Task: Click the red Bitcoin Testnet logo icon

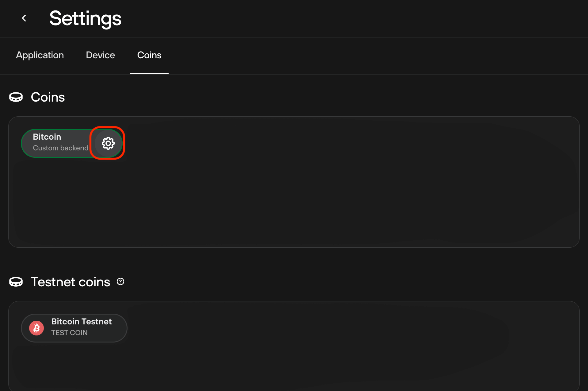Action: click(x=36, y=328)
